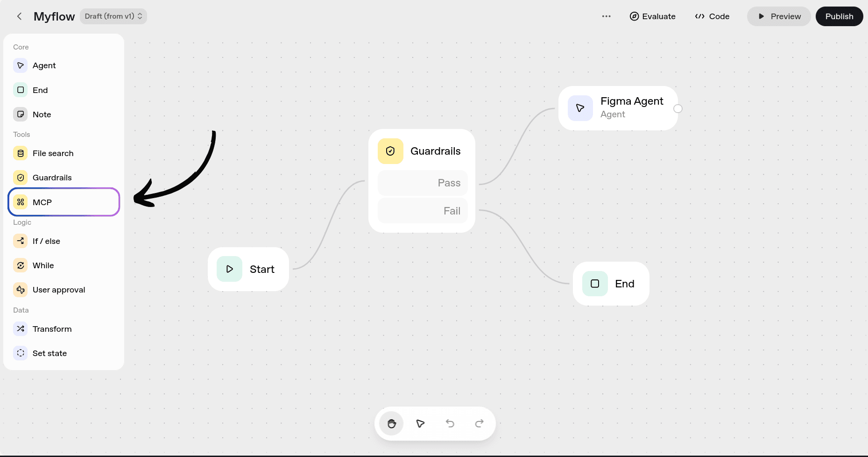The height and width of the screenshot is (457, 868).
Task: Open the three-dot more options menu
Action: [x=606, y=16]
